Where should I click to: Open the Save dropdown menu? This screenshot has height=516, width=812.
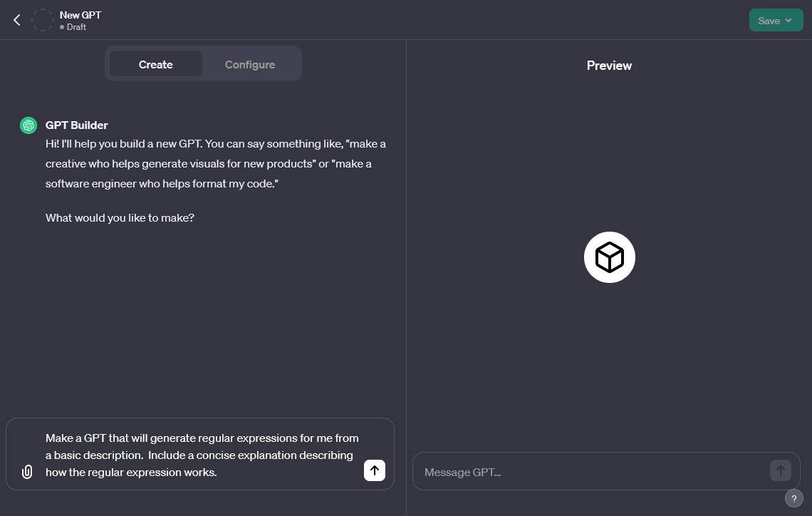776,21
